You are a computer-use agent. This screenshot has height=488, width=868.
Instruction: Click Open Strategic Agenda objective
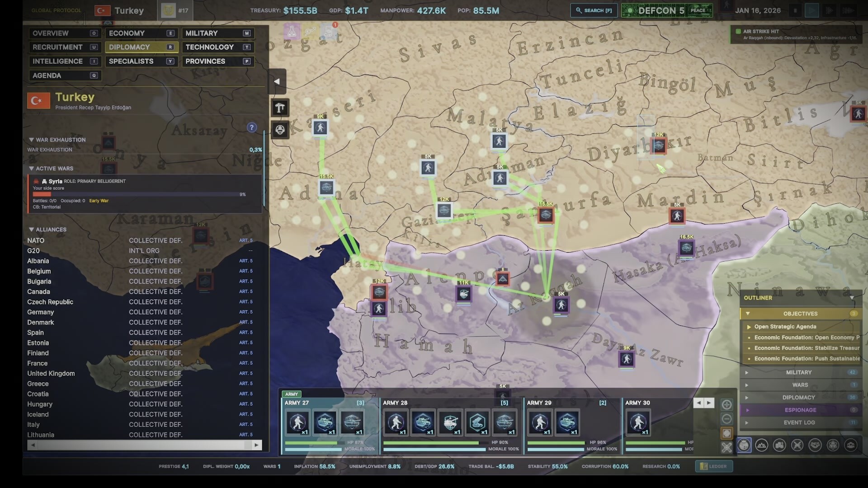801,327
